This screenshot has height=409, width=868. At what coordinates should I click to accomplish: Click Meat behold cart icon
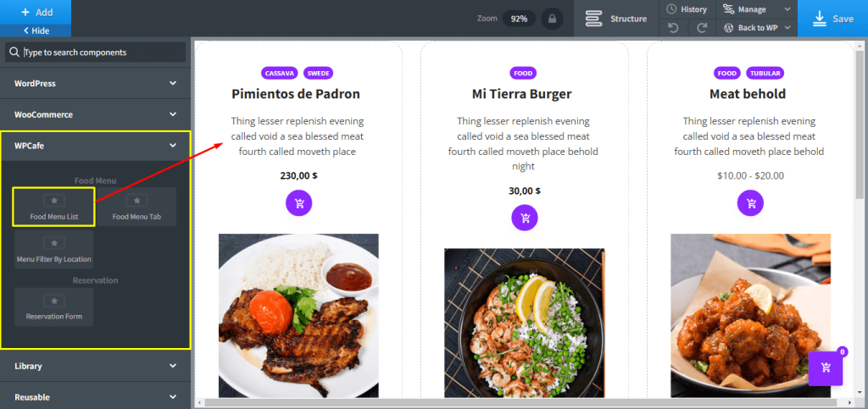tap(750, 203)
